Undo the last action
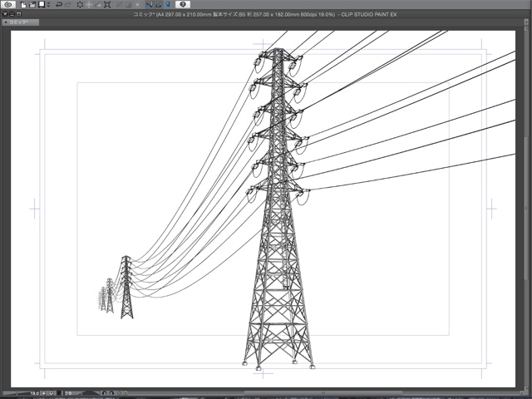532x399 pixels. [x=59, y=5]
